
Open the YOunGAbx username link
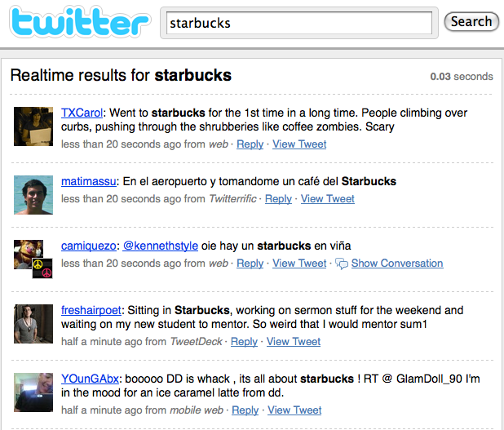click(x=90, y=379)
